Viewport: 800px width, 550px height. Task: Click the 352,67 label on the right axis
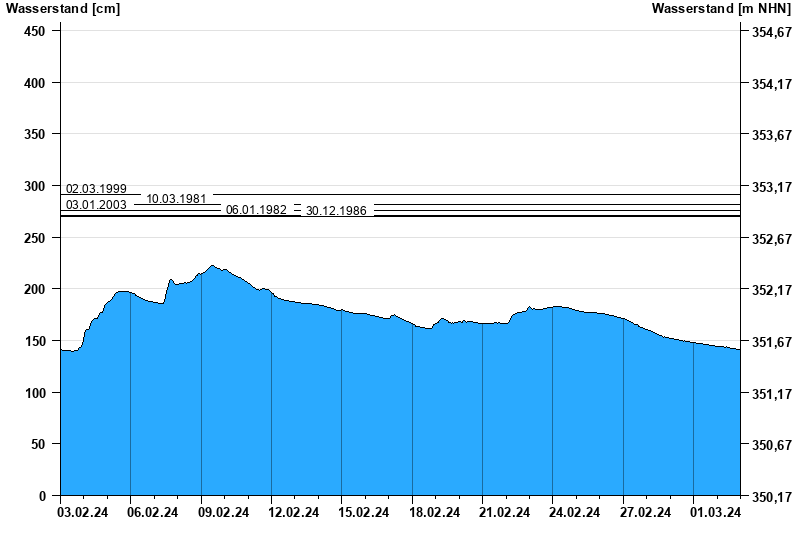point(772,239)
